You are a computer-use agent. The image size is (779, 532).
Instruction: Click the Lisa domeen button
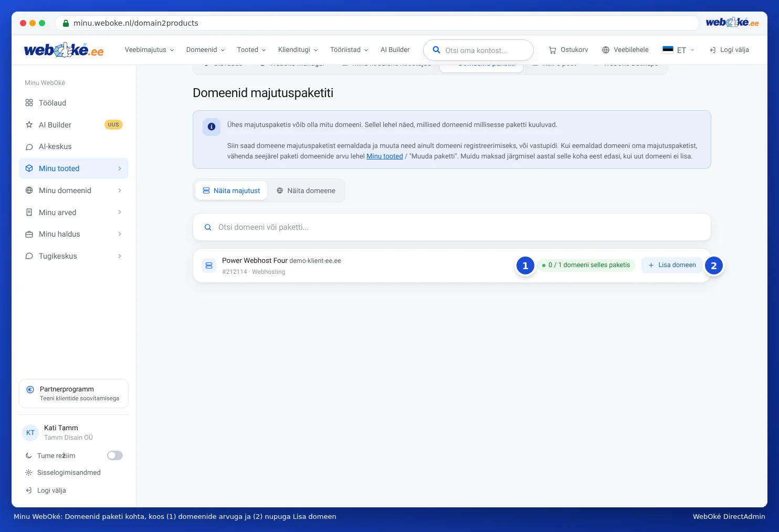point(672,265)
